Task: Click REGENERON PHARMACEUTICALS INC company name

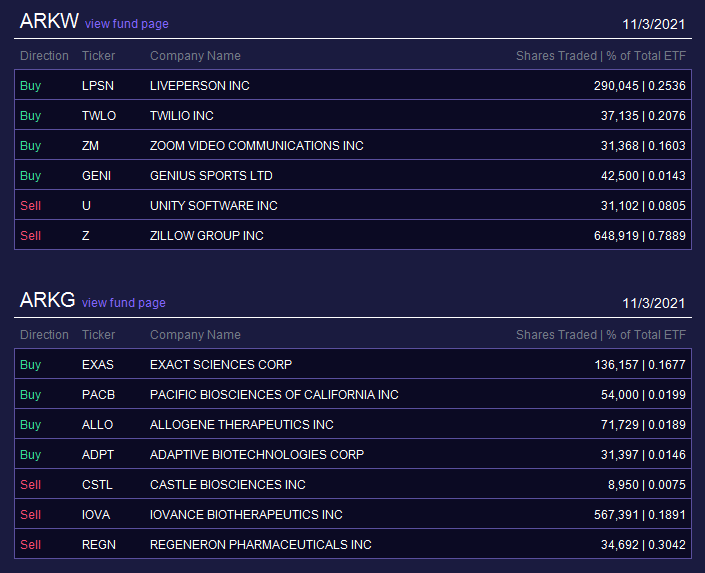Action: (261, 545)
